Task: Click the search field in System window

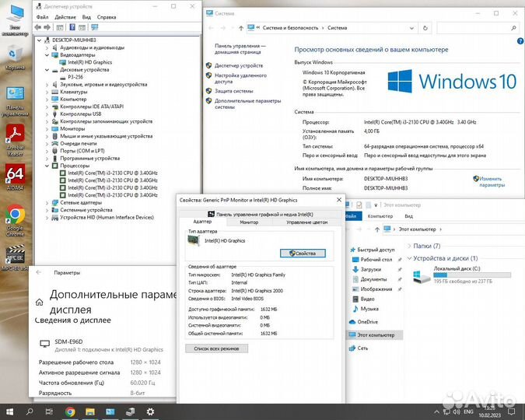Action: tap(478, 28)
